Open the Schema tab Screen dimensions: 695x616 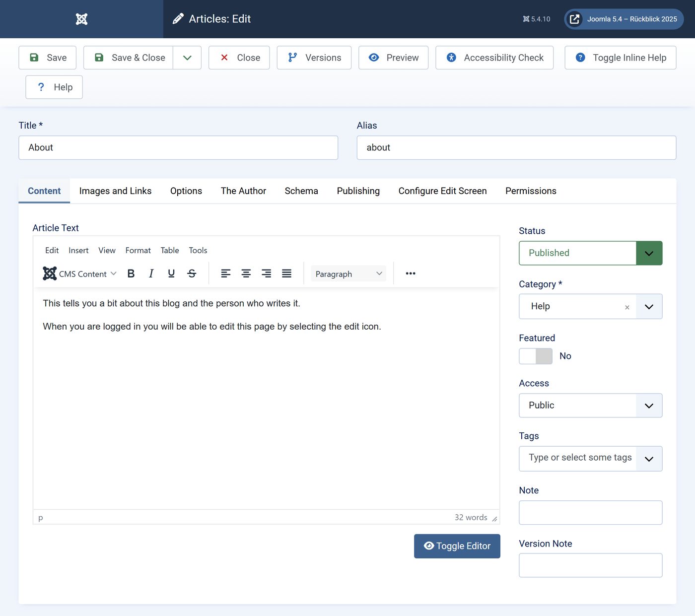[301, 191]
